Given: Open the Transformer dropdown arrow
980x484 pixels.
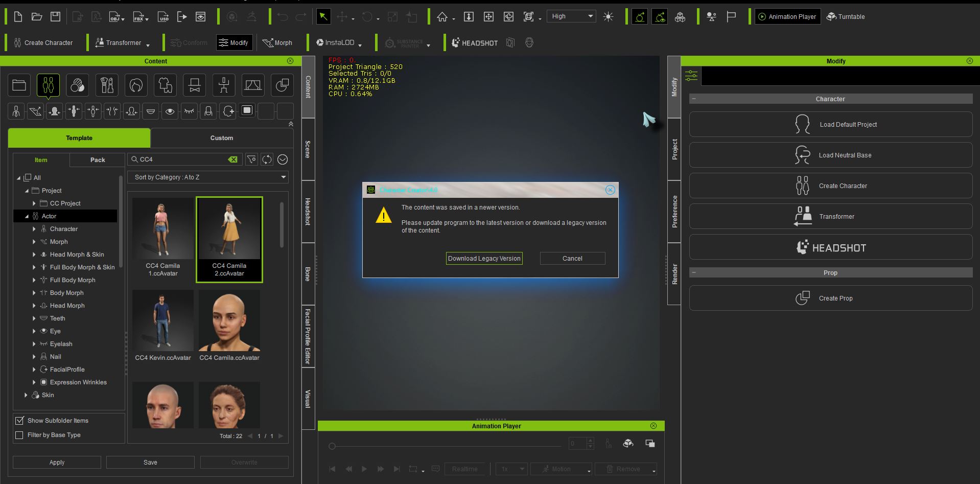Looking at the screenshot, I should 148,45.
